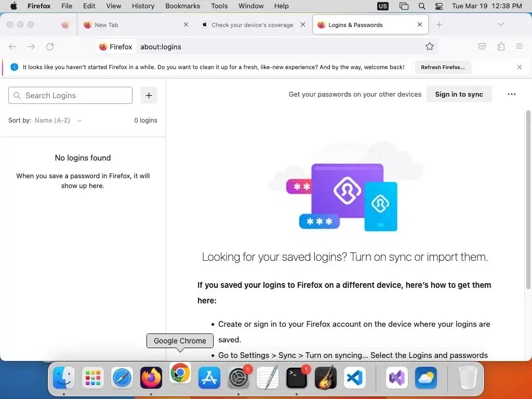Click the page vertical scrollbar

tap(528, 200)
